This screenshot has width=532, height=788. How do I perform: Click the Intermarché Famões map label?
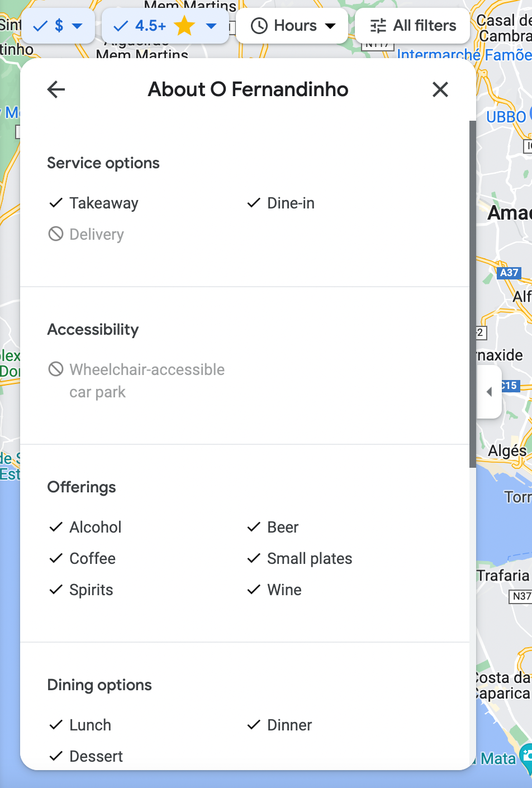(x=464, y=55)
